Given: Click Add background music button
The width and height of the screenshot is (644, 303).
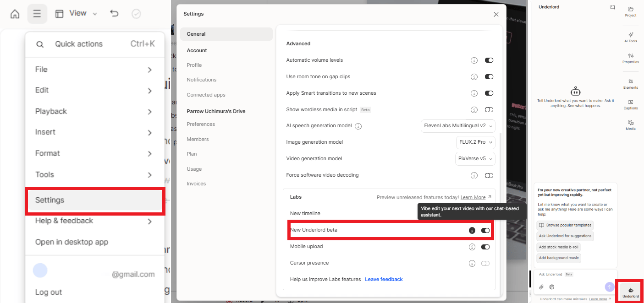Looking at the screenshot, I should pyautogui.click(x=559, y=258).
